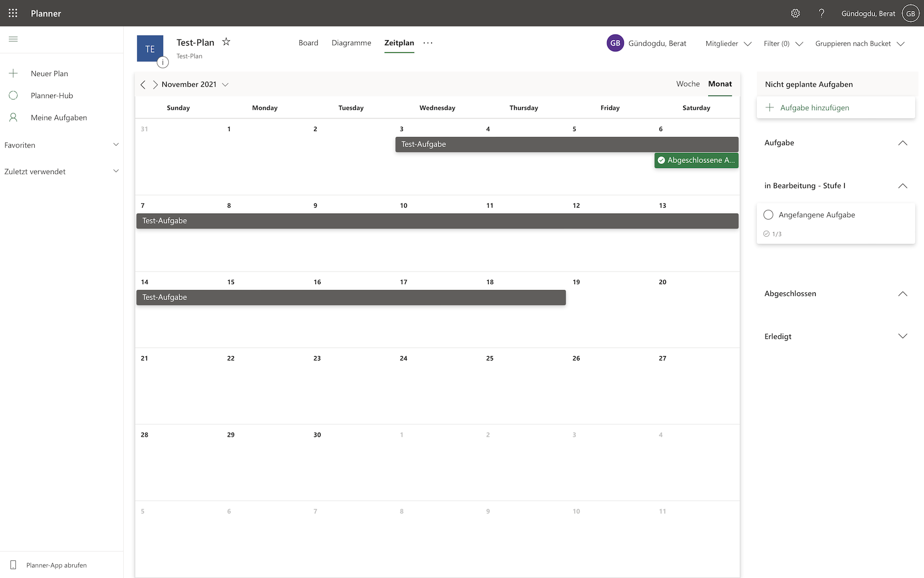Click the Planner title in top bar
Viewport: 924px width, 578px height.
[46, 13]
